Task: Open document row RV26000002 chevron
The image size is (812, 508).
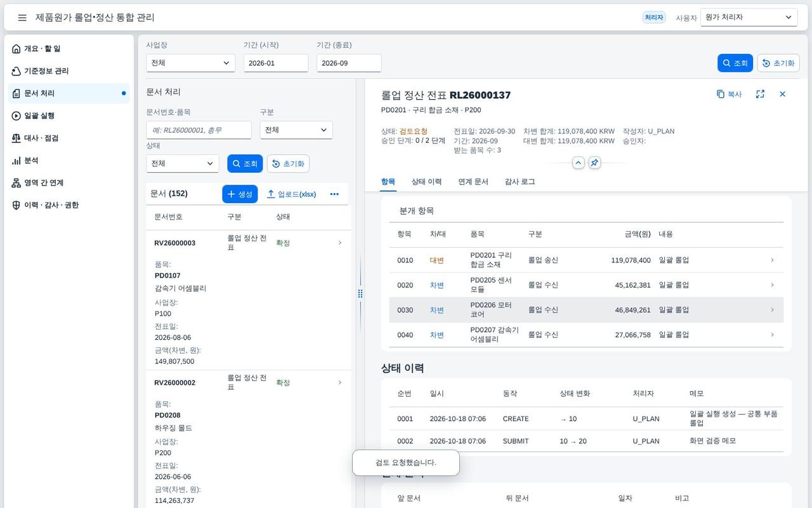Action: pyautogui.click(x=340, y=382)
